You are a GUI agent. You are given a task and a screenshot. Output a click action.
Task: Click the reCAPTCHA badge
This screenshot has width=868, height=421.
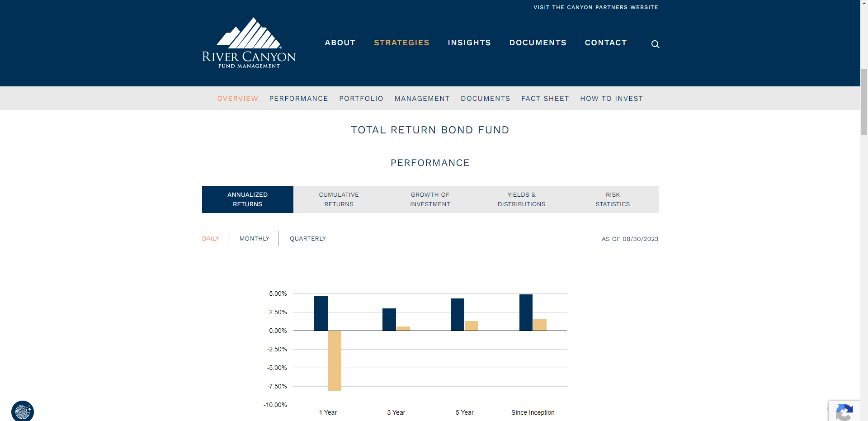point(844,412)
